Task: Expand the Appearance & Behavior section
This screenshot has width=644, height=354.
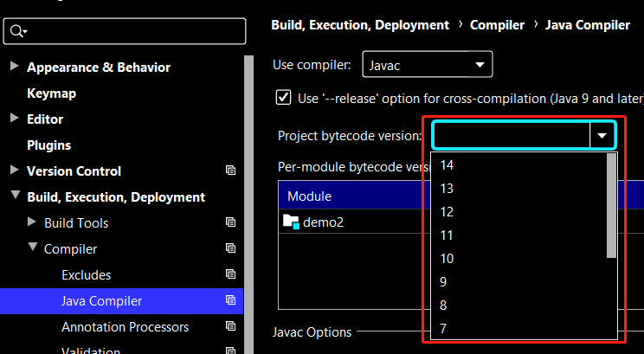Action: (14, 68)
